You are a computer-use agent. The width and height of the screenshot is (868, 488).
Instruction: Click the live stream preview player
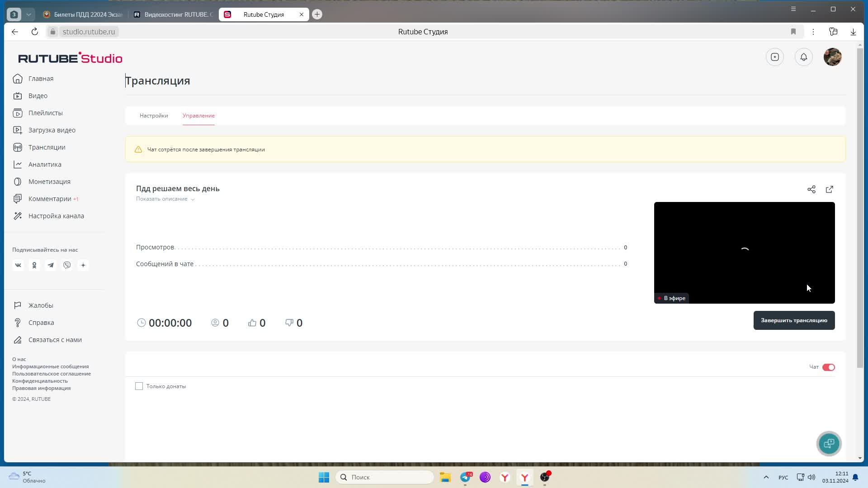[744, 253]
